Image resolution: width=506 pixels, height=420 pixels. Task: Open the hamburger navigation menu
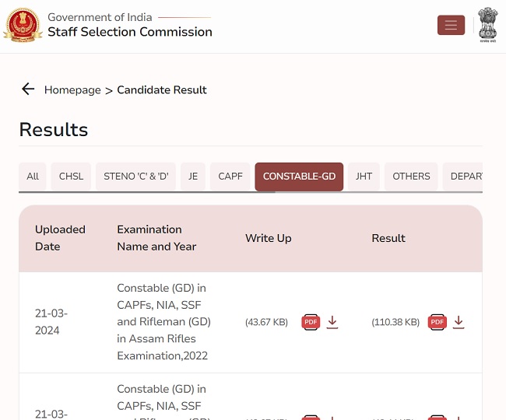click(451, 25)
